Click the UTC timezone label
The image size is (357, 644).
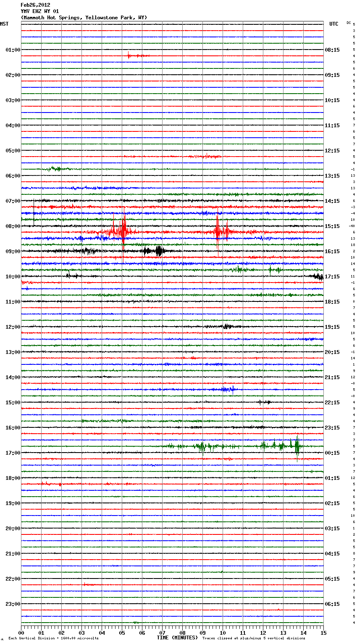[x=333, y=24]
